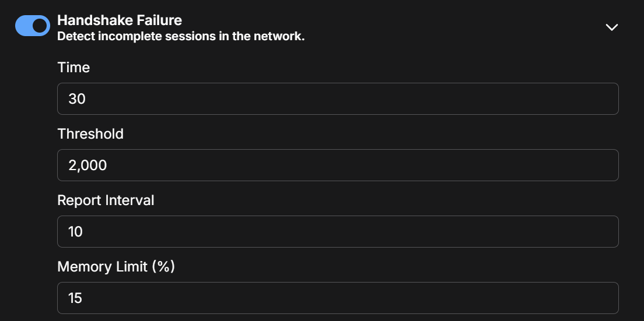The width and height of the screenshot is (644, 321).
Task: Select the Report Interval input box
Action: point(338,232)
